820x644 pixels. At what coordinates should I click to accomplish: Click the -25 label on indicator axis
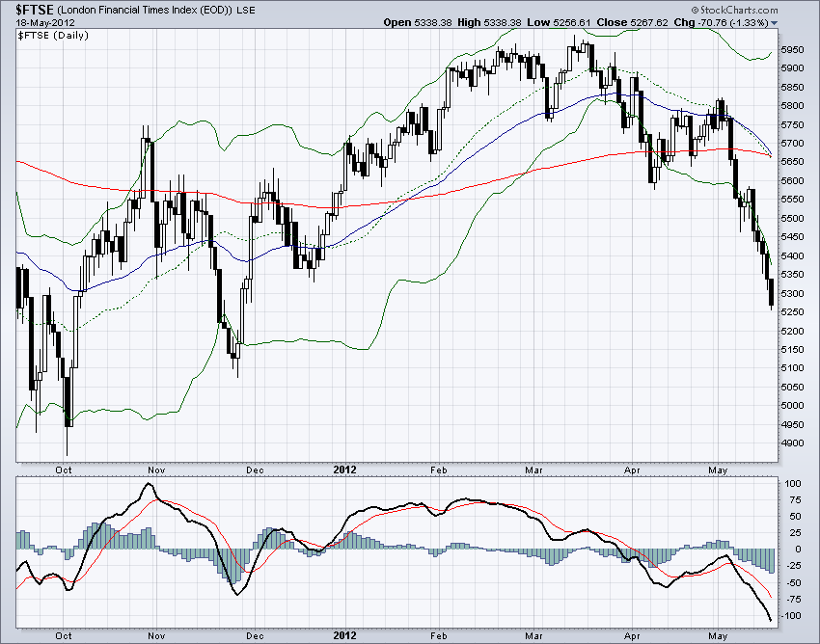[x=793, y=566]
